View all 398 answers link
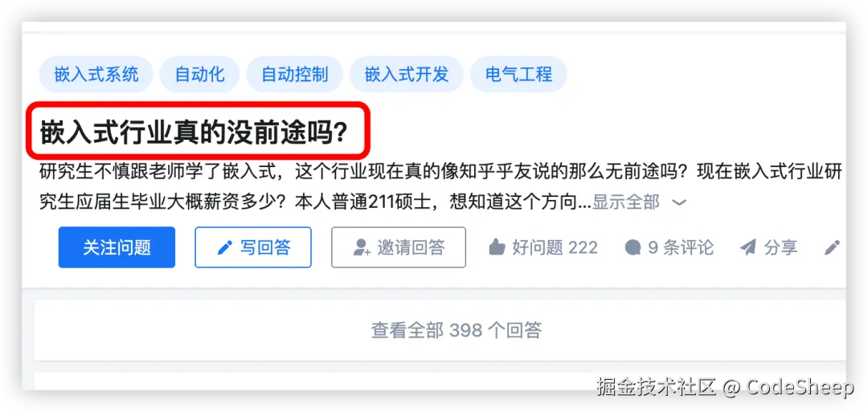The image size is (868, 412). click(x=457, y=330)
